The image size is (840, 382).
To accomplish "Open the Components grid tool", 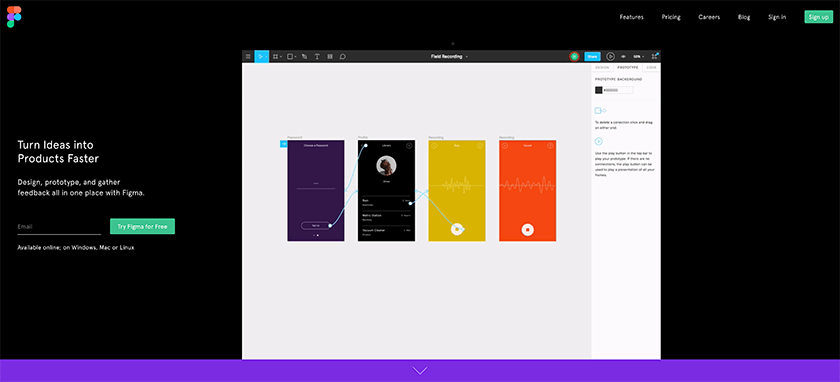I will click(329, 56).
